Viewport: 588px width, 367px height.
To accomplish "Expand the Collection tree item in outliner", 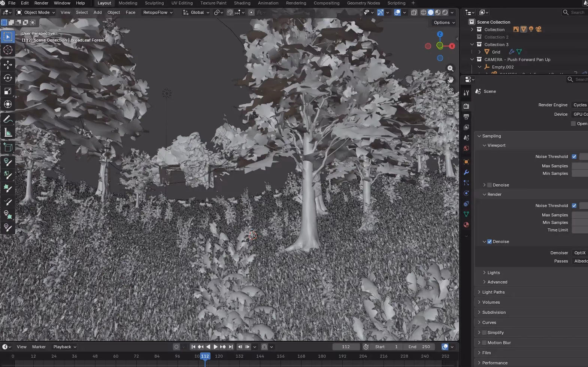I will 472,30.
